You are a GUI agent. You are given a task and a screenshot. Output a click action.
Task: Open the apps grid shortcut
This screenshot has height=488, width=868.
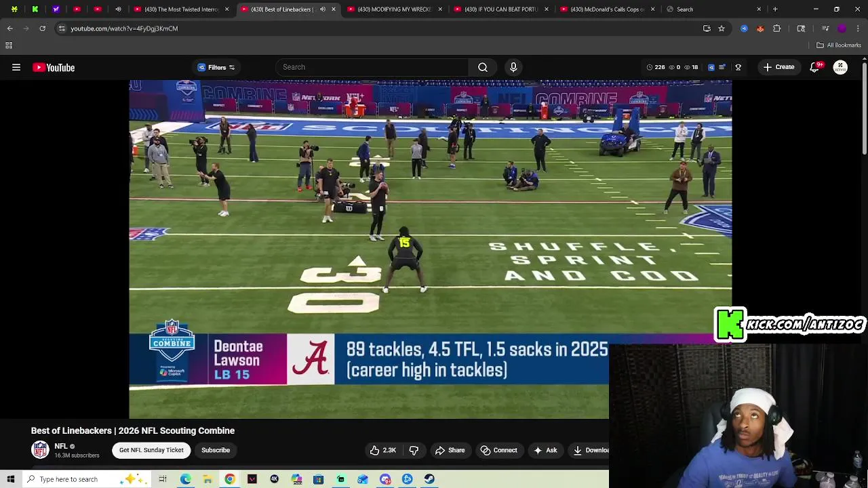pyautogui.click(x=9, y=45)
